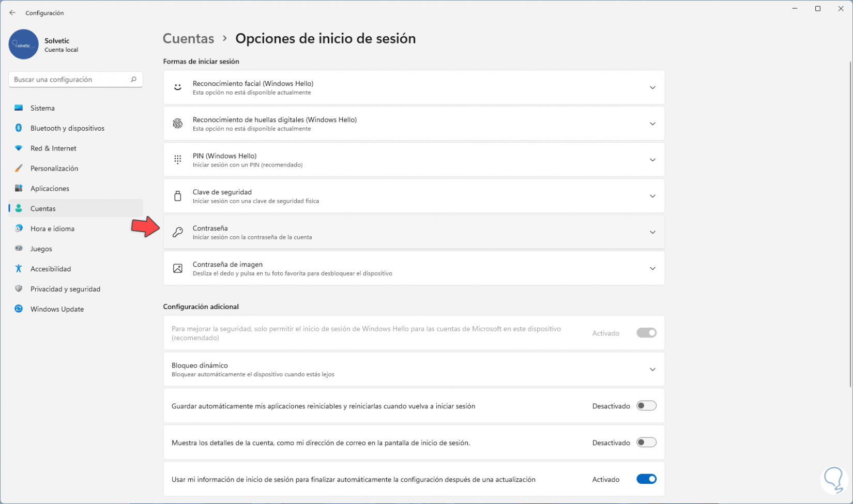Expand the PIN (Windows Hello) chevron
Screen dimensions: 853x504
pyautogui.click(x=652, y=160)
